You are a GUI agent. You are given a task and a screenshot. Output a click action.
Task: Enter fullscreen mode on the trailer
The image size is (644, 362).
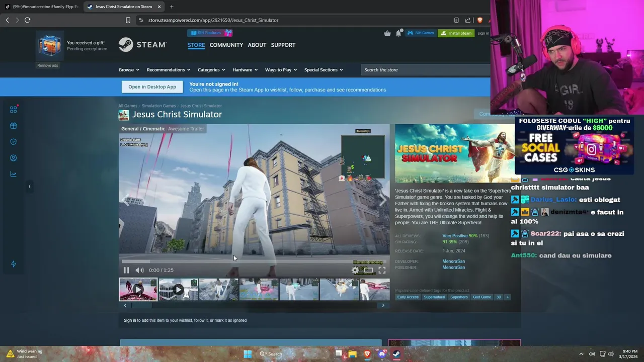click(382, 270)
